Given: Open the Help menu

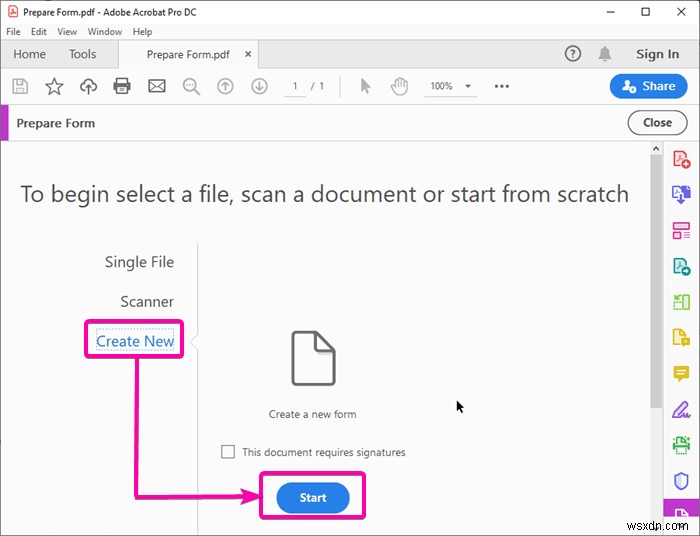Looking at the screenshot, I should (142, 32).
